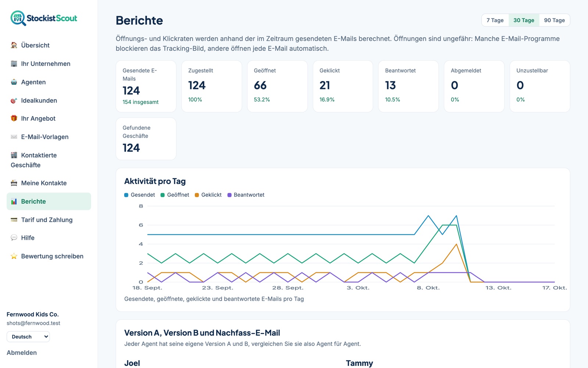This screenshot has width=588, height=368.
Task: Go to Tarif und Zahlung
Action: point(49,220)
